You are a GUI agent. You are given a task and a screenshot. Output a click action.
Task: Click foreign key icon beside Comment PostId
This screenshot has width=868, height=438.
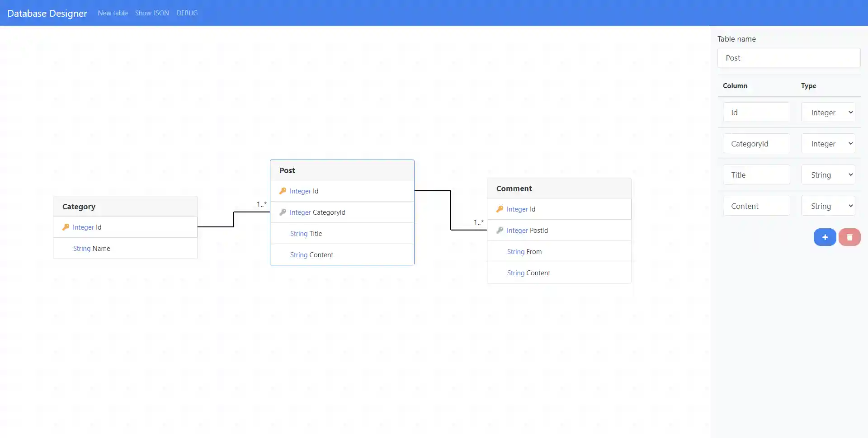coord(500,230)
